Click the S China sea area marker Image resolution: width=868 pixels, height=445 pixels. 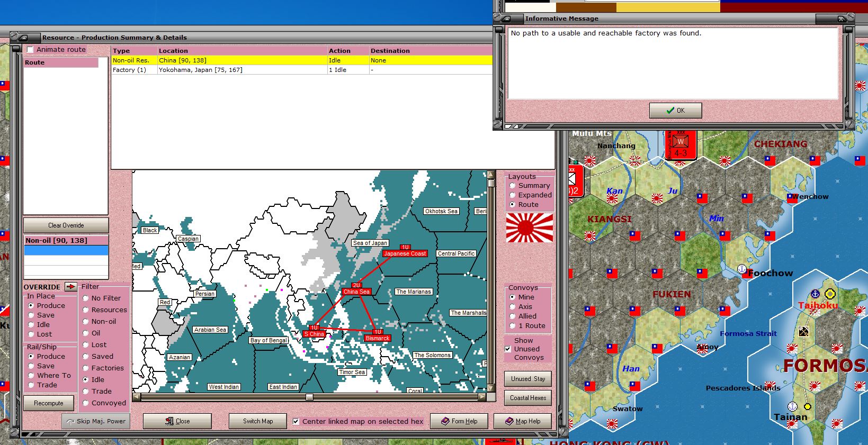pyautogui.click(x=314, y=334)
